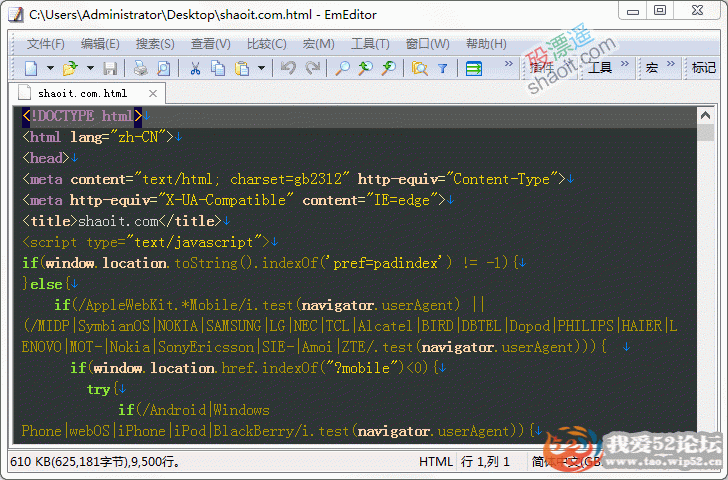Viewport: 728px width, 480px height.
Task: Click the HTML configuration in status bar
Action: 436,461
